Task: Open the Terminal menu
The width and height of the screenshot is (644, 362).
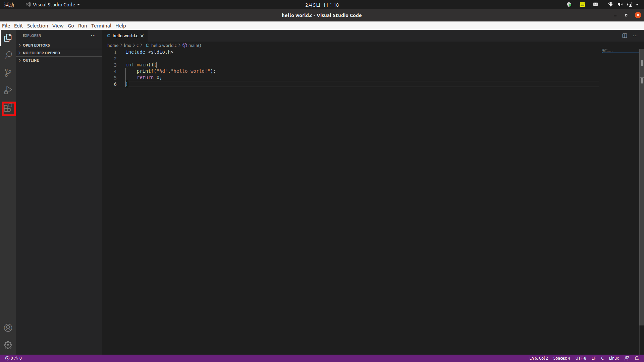Action: (101, 26)
